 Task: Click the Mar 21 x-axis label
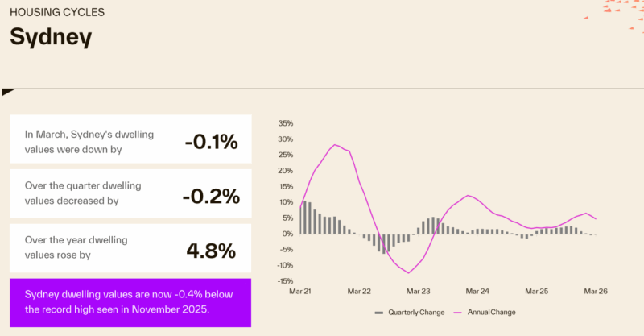tap(299, 291)
